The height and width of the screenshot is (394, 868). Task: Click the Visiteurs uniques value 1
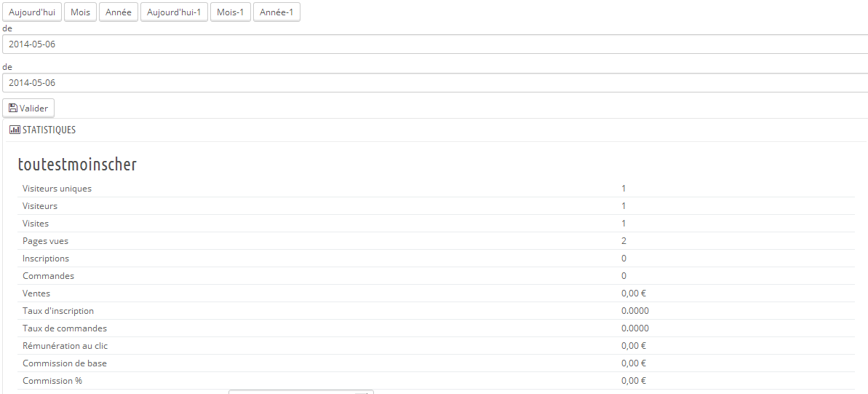pos(624,189)
